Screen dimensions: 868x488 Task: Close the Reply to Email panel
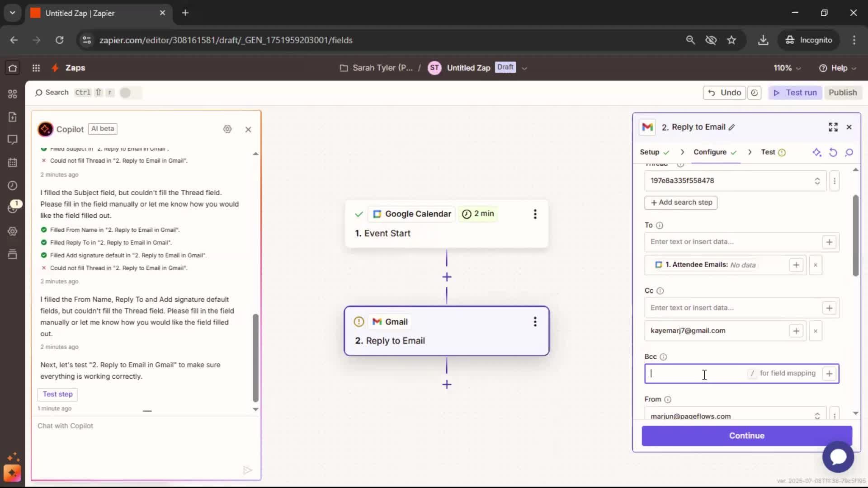pos(849,127)
